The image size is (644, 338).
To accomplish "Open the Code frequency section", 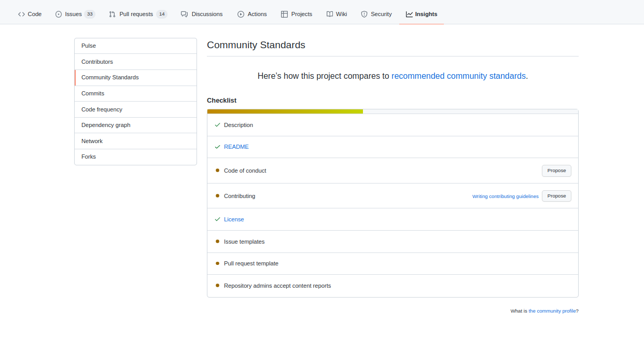I will [x=102, y=109].
